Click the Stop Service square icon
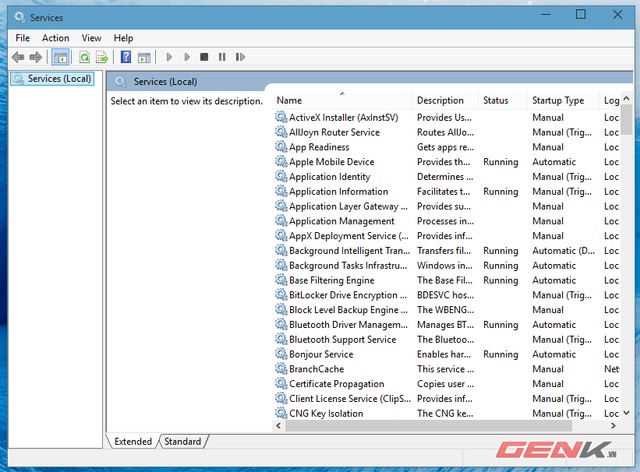 (204, 57)
